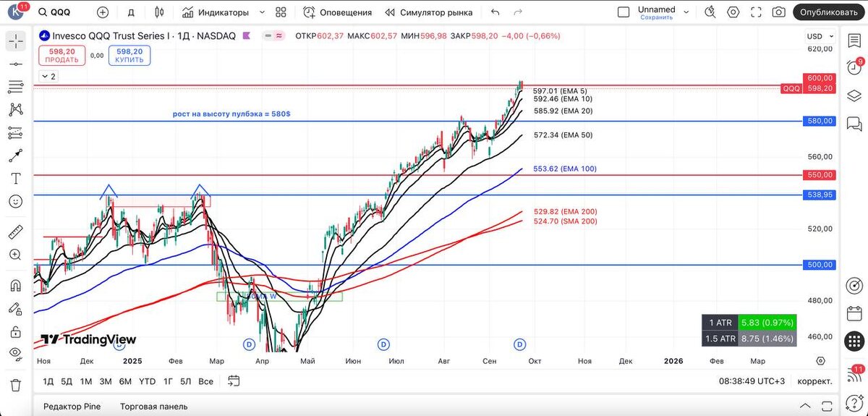Select the forecast and measurement tool

(x=15, y=132)
